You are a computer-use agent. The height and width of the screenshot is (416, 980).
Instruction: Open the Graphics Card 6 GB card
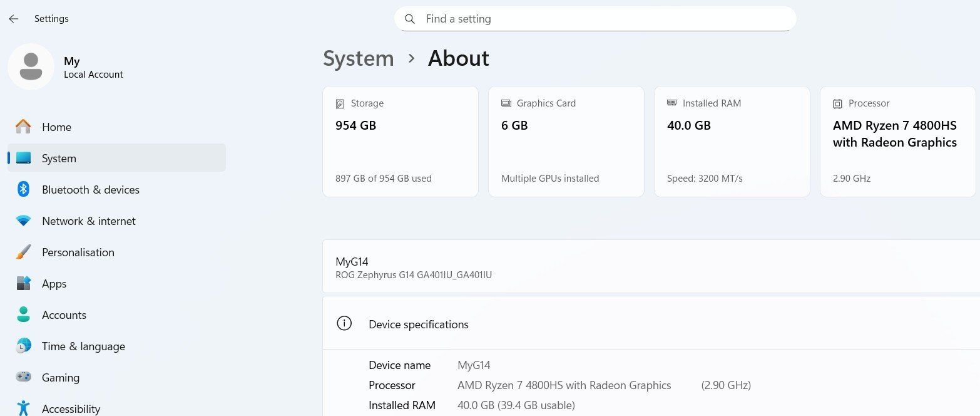point(566,142)
